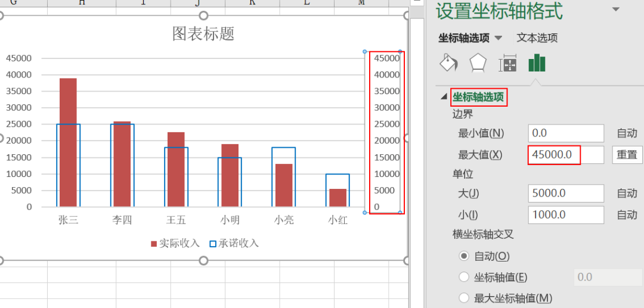Click the 最小值 input field

click(x=566, y=133)
